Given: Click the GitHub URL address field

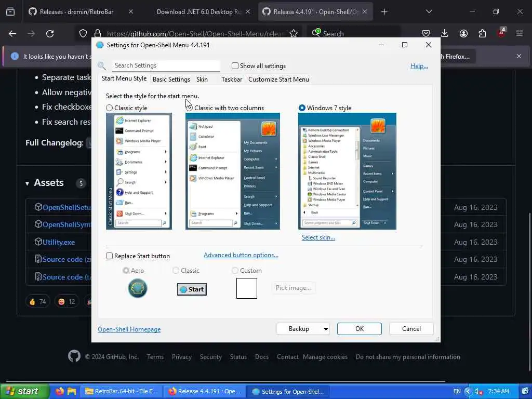Looking at the screenshot, I should click(x=195, y=34).
